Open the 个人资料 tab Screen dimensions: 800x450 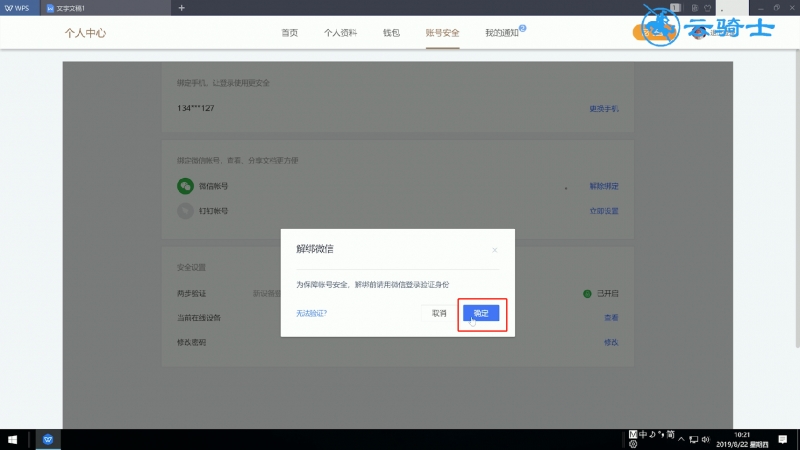pyautogui.click(x=340, y=33)
